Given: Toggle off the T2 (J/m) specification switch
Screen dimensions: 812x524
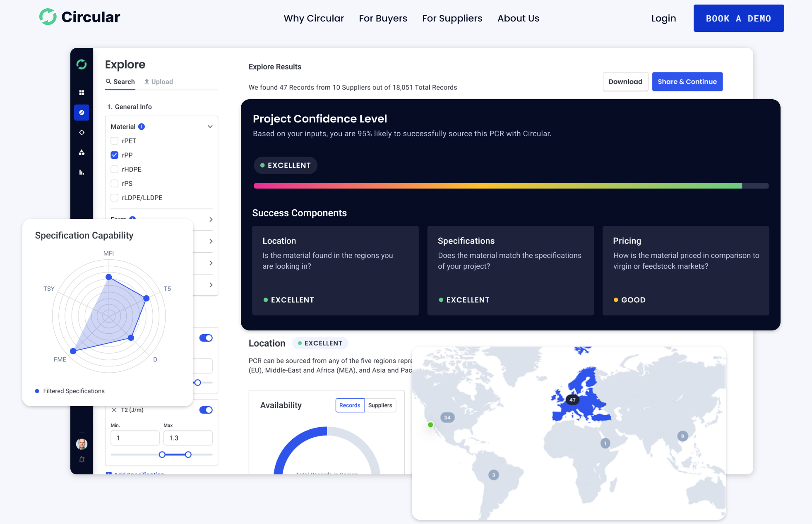Looking at the screenshot, I should coord(206,410).
